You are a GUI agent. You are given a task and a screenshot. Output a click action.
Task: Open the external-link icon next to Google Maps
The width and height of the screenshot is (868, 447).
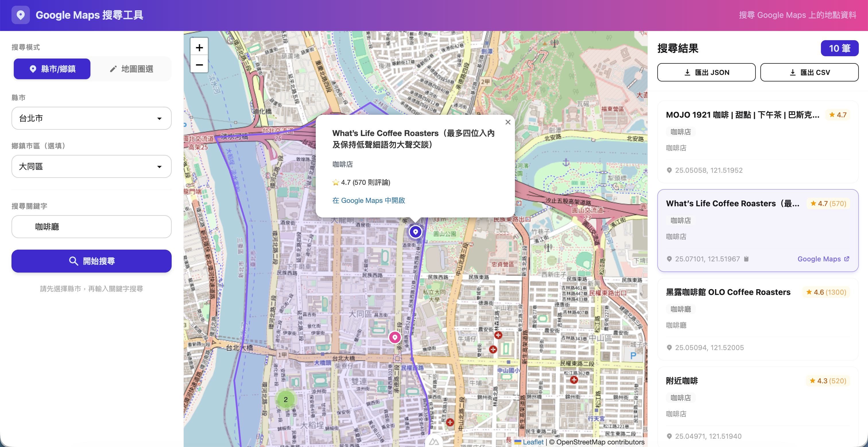click(847, 259)
